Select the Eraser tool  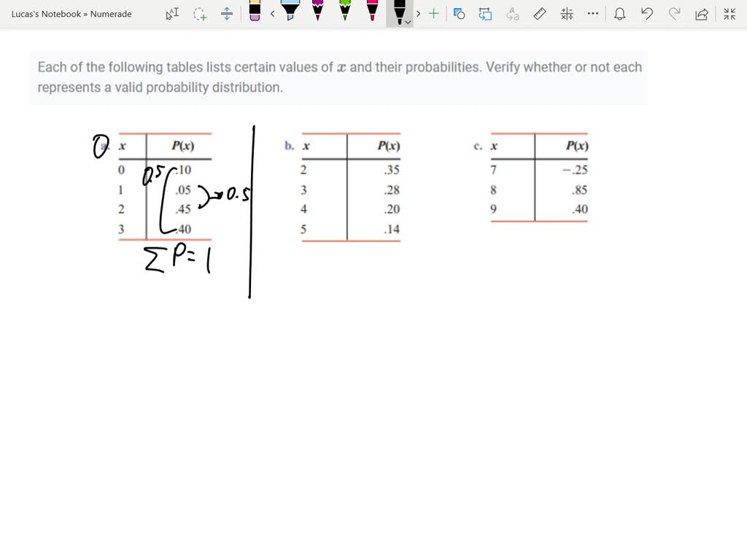pyautogui.click(x=255, y=11)
